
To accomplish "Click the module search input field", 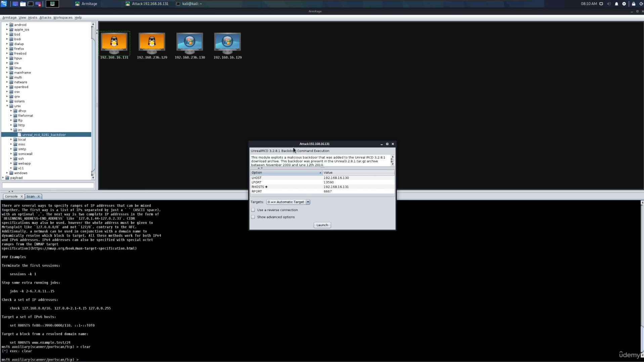I will click(x=48, y=186).
